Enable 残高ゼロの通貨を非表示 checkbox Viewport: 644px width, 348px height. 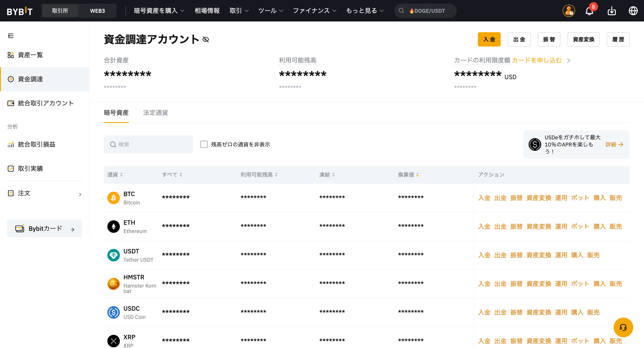pyautogui.click(x=204, y=144)
